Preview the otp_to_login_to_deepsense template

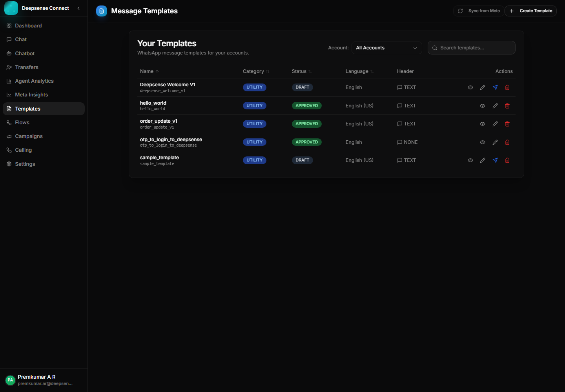[483, 142]
